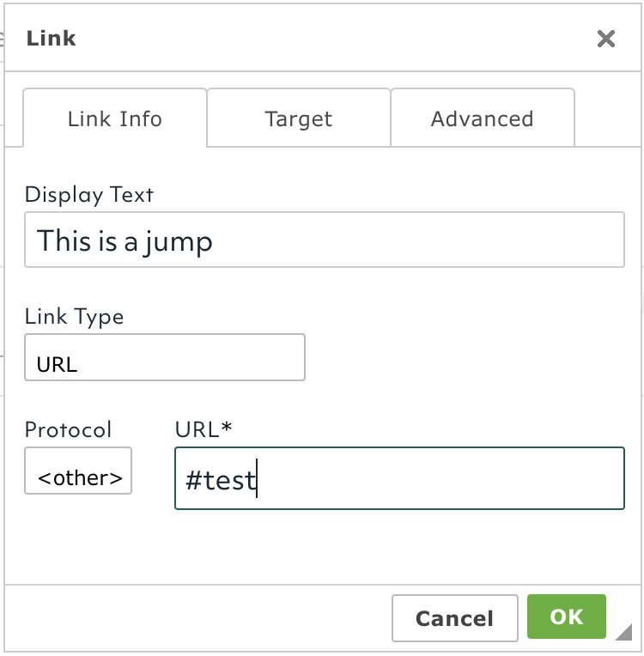Viewport: 644px width, 656px height.
Task: Switch to the Link Info tab
Action: (114, 118)
